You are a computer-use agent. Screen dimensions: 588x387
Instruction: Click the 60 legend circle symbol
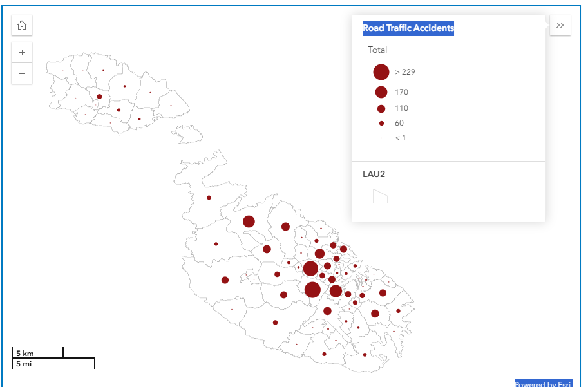(381, 123)
